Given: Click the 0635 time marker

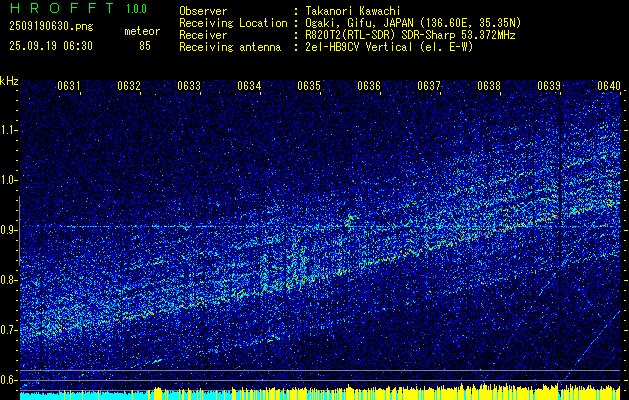Looking at the screenshot, I should [309, 85].
